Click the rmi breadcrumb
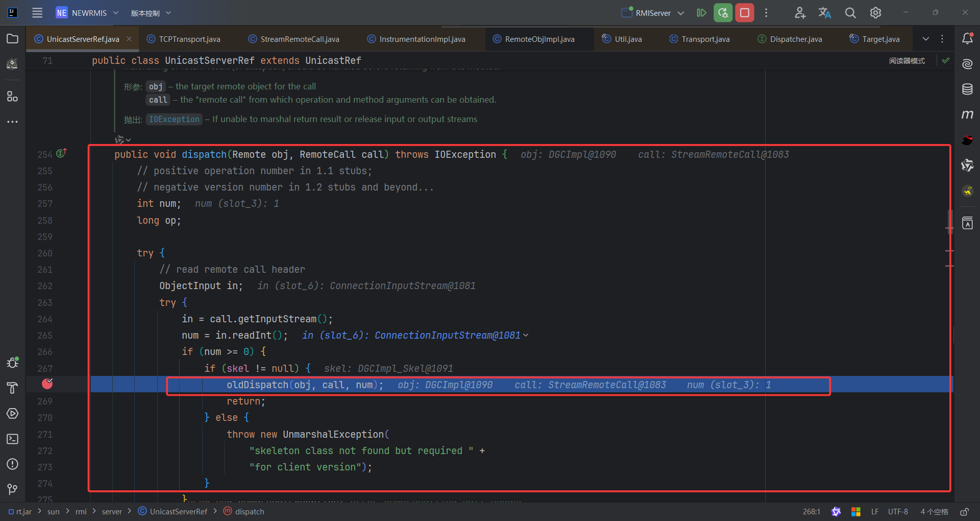 point(81,511)
